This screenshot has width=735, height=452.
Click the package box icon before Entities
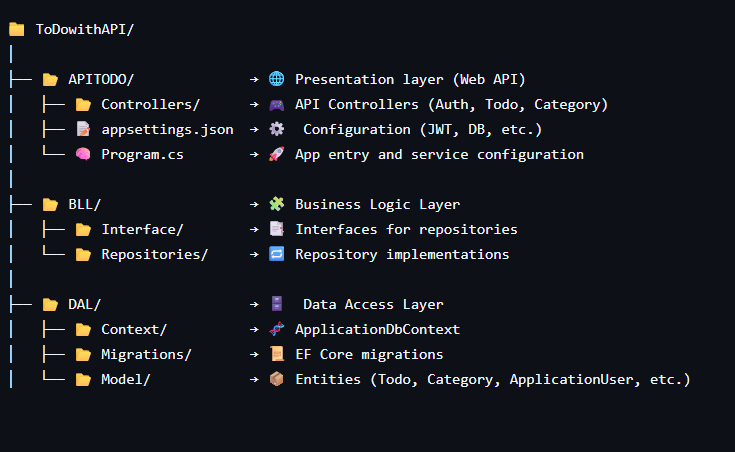pyautogui.click(x=277, y=379)
